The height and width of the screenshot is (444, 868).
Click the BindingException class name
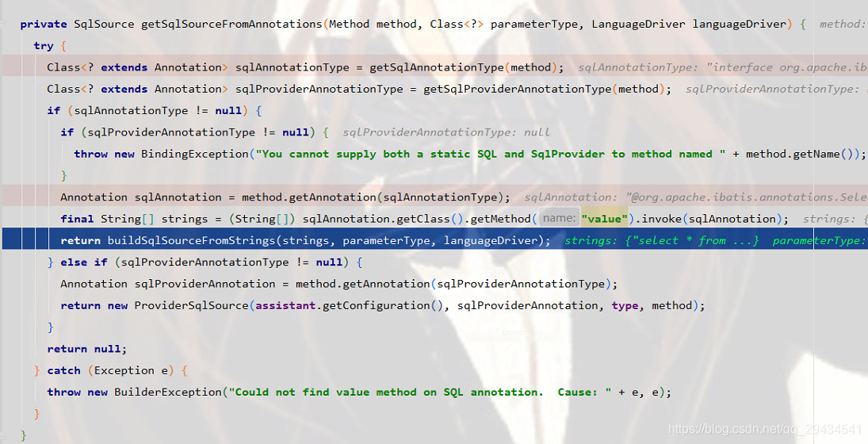[x=195, y=153]
